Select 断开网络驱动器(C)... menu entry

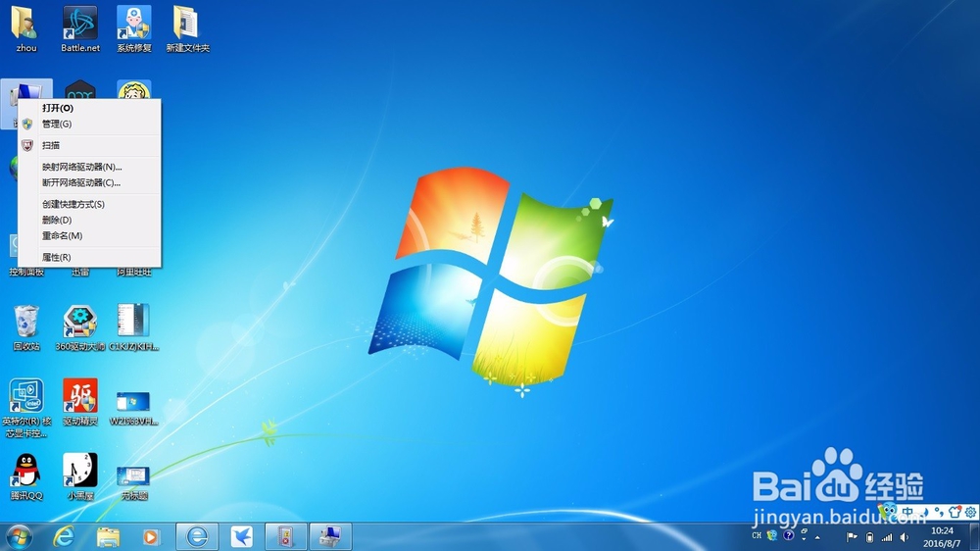(89, 182)
